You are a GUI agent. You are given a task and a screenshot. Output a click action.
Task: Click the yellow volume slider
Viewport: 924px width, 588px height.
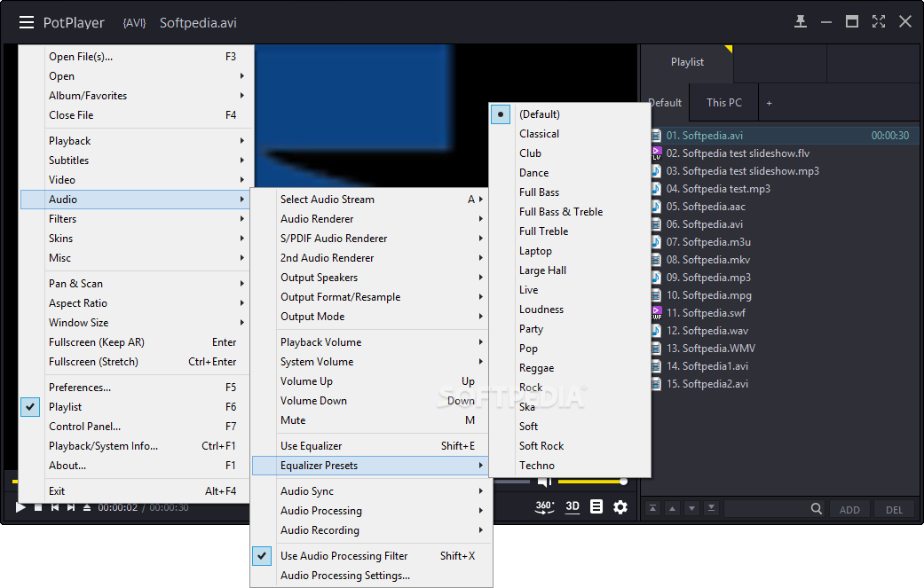591,482
